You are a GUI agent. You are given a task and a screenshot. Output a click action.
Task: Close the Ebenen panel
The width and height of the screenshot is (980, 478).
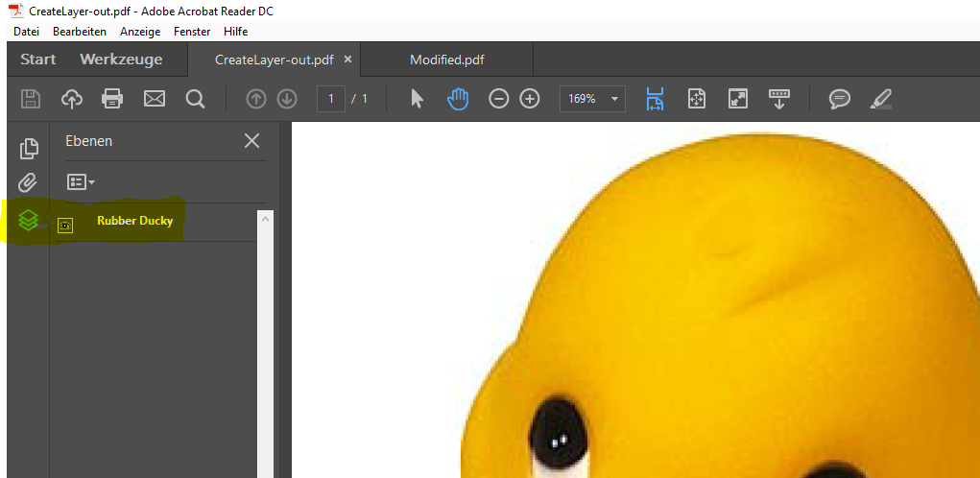coord(251,141)
